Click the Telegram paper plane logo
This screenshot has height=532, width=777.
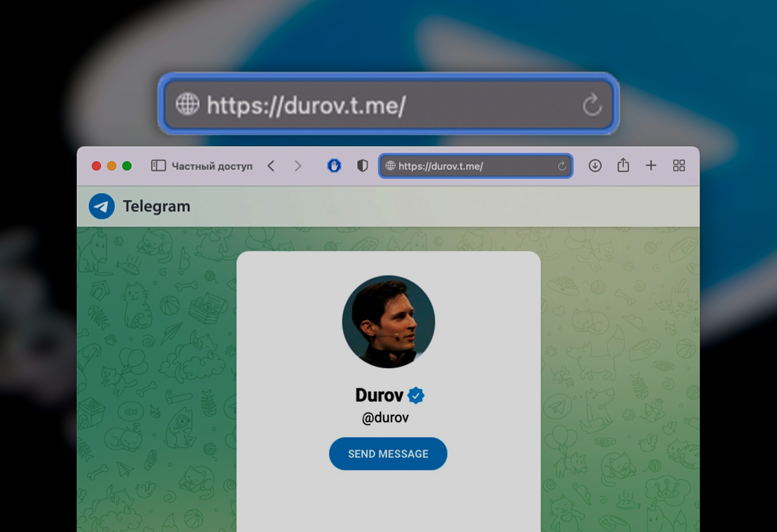102,206
